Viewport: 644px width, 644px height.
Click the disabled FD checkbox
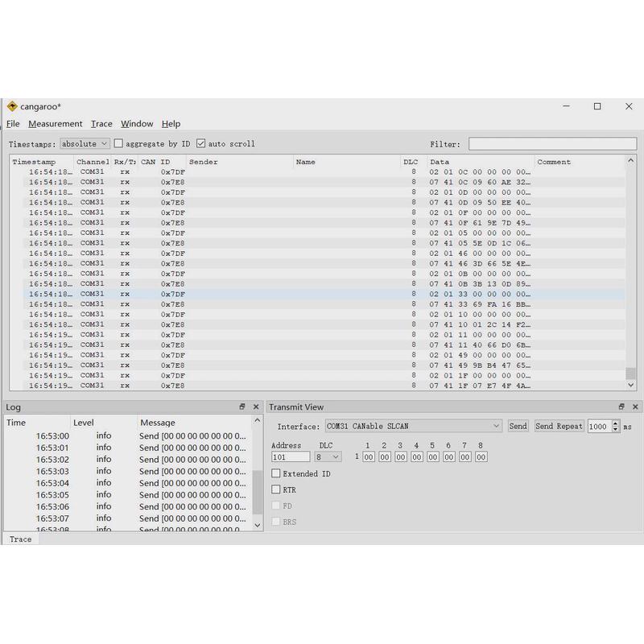(276, 506)
